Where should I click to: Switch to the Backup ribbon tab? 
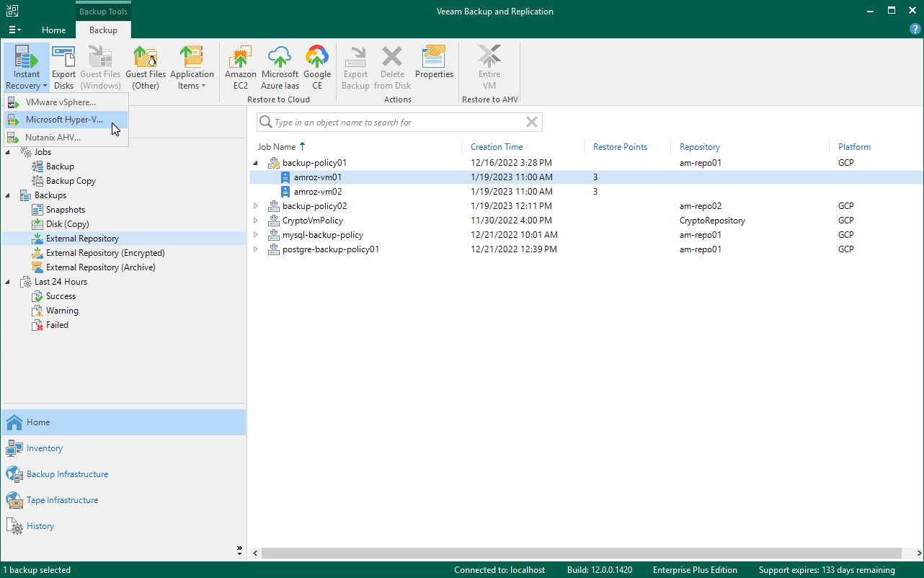103,30
